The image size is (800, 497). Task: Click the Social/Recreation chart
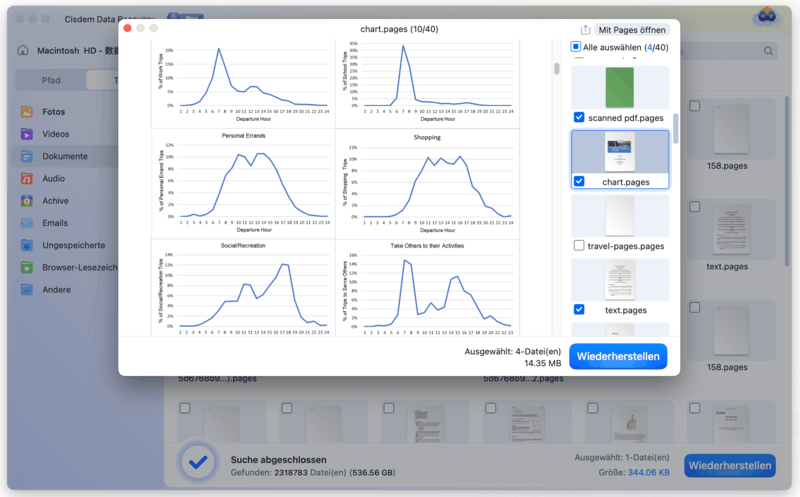(x=243, y=288)
